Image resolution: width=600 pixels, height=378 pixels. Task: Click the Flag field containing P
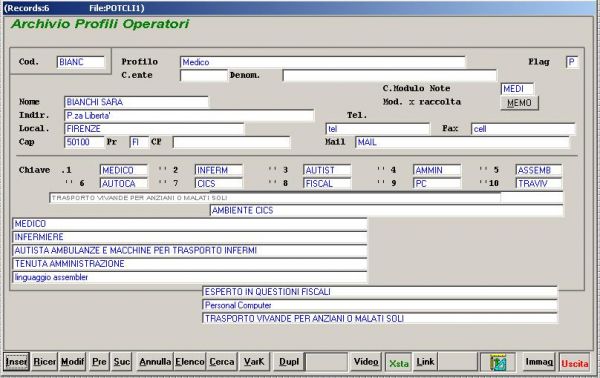[x=572, y=62]
